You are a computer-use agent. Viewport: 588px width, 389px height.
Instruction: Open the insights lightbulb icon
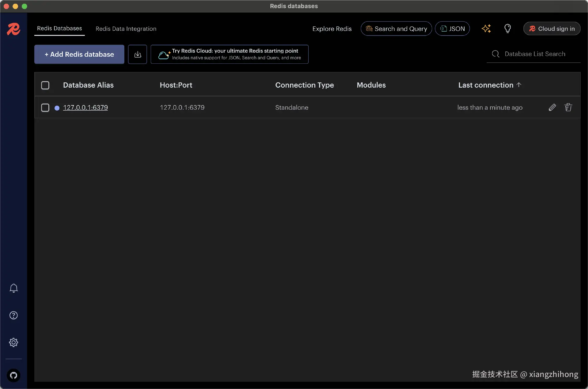(507, 28)
